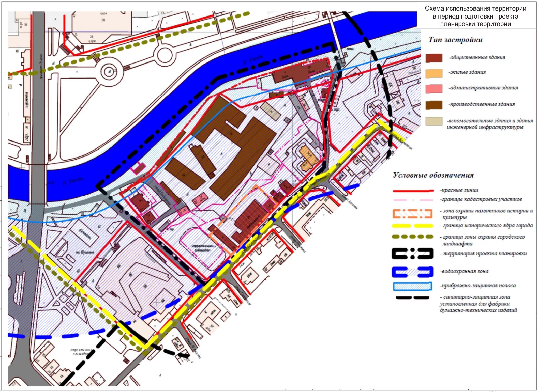This screenshot has width=538, height=392.
Task: Click the label '-водоохранная зона'
Action: [464, 271]
